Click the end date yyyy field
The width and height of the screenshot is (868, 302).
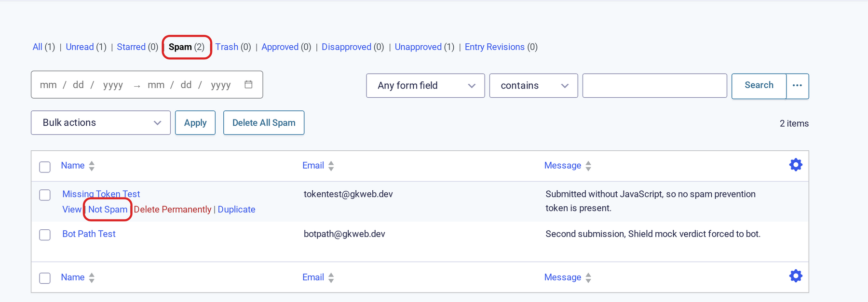221,85
